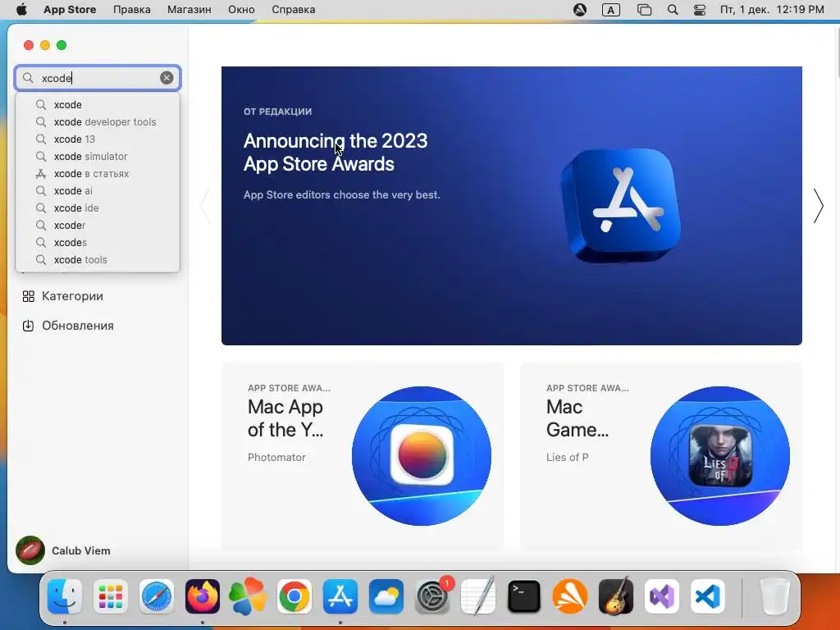Click the App Store Dock icon

(x=340, y=596)
